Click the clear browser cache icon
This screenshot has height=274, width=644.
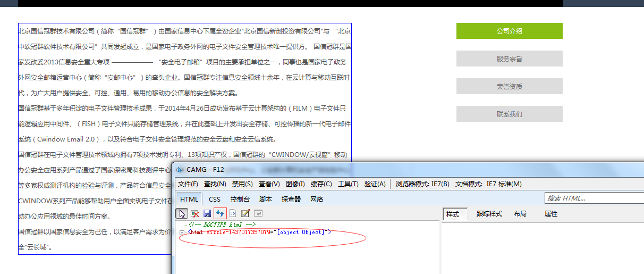(x=195, y=213)
